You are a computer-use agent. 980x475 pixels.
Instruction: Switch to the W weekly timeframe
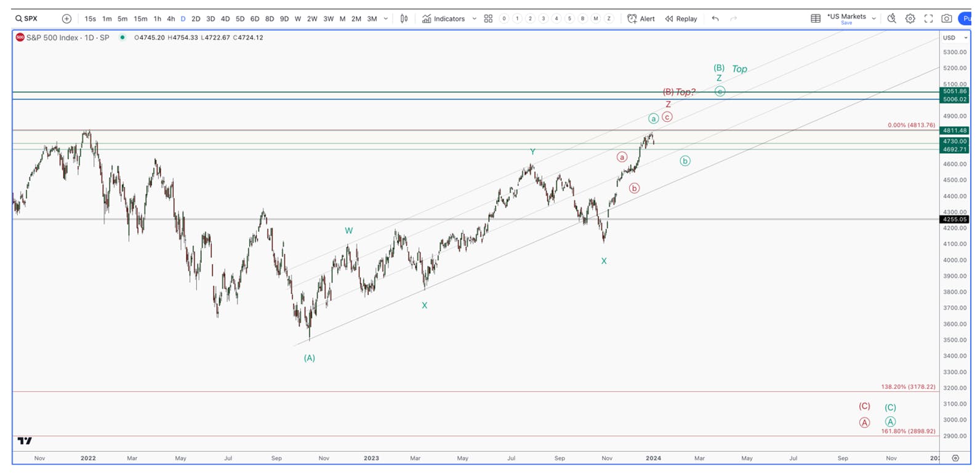click(298, 19)
